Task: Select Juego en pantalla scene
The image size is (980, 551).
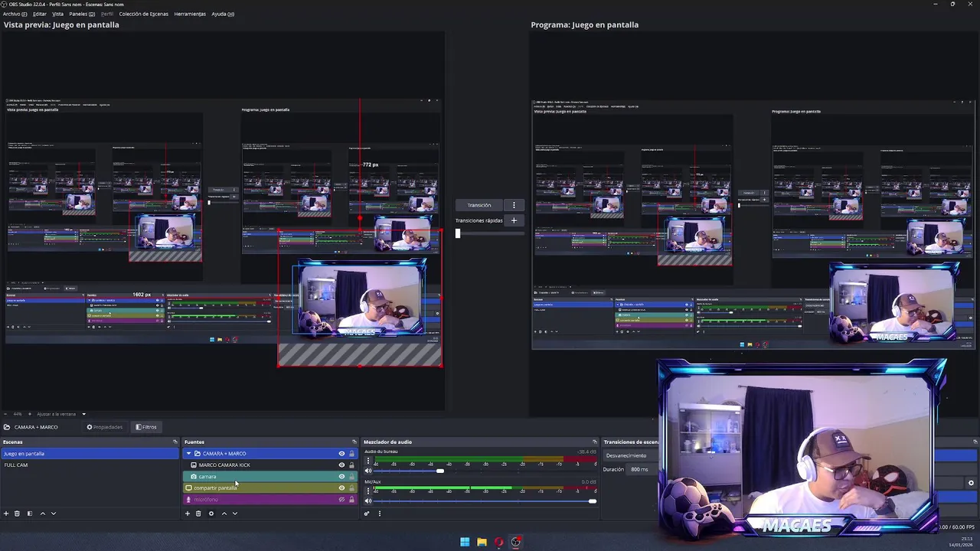Action: (90, 454)
